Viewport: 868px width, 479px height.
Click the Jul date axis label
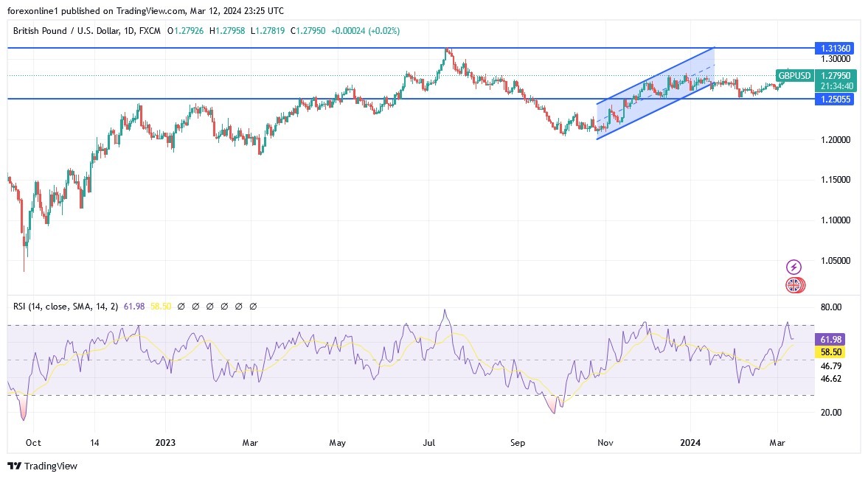tap(429, 442)
